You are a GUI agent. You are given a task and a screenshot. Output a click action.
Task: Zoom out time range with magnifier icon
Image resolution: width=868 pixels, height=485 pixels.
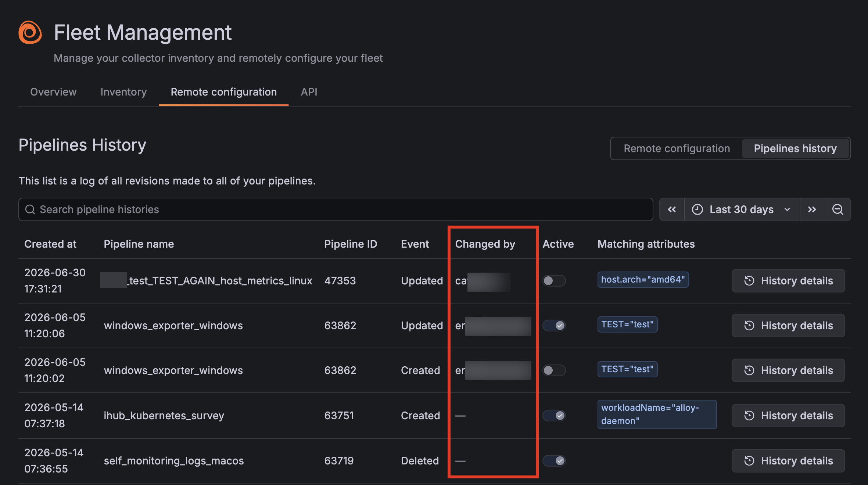pyautogui.click(x=838, y=209)
